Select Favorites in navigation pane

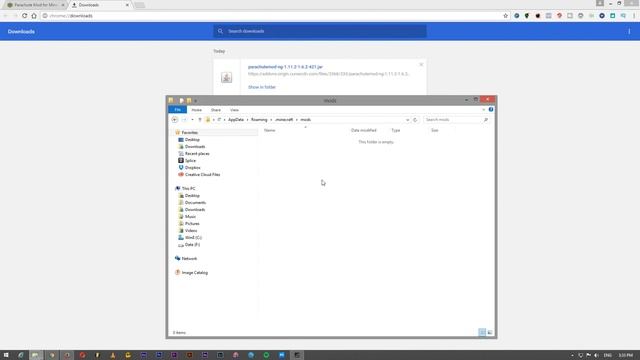[x=189, y=133]
